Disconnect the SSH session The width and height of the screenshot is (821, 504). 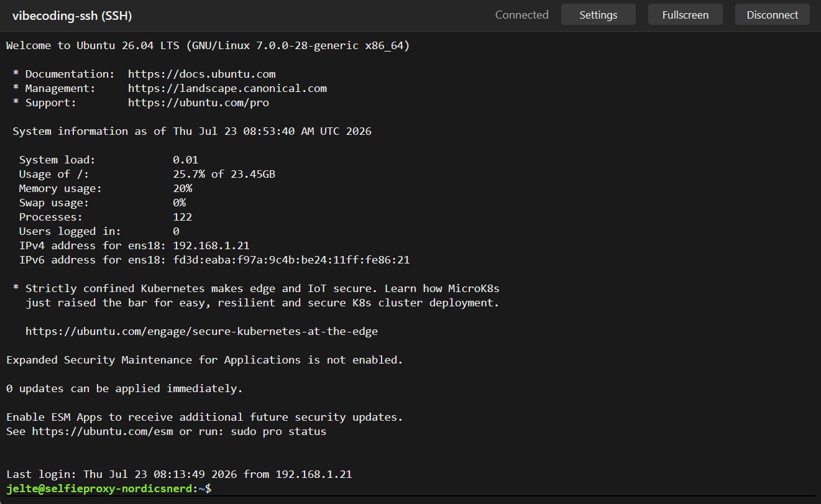pyautogui.click(x=772, y=15)
